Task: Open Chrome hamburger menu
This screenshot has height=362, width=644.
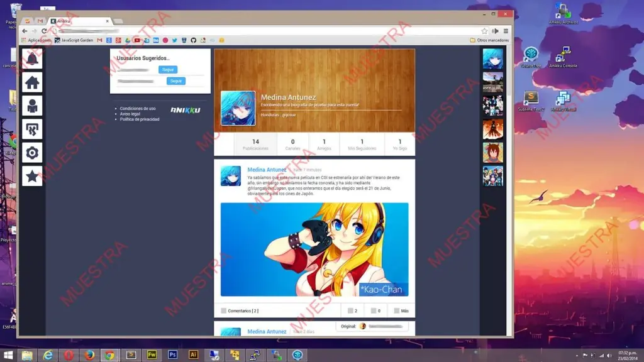Action: point(506,31)
